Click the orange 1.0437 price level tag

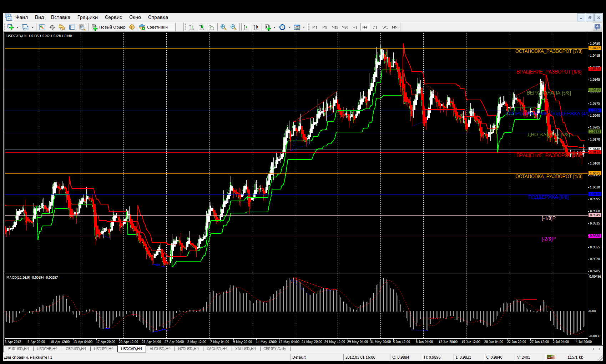pyautogui.click(x=595, y=48)
